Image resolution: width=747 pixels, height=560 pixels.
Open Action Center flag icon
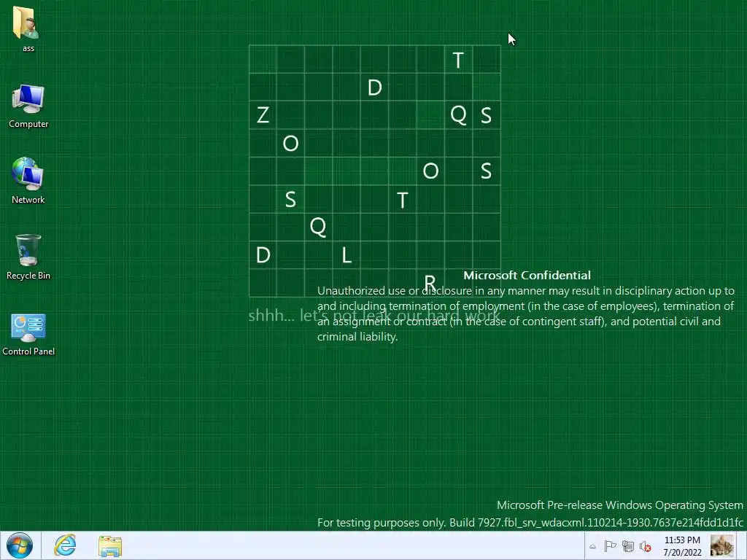click(x=610, y=546)
